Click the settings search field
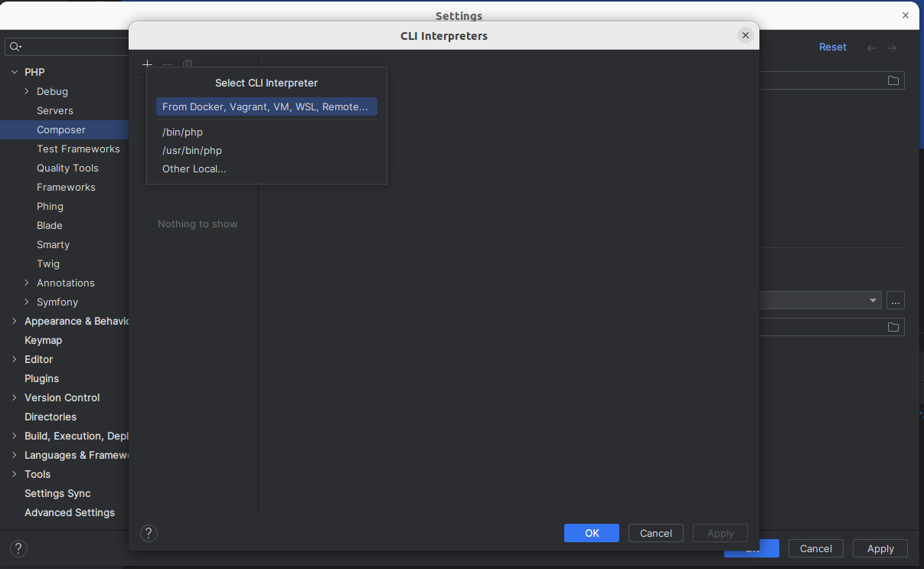Viewport: 924px width, 569px height. 67,47
